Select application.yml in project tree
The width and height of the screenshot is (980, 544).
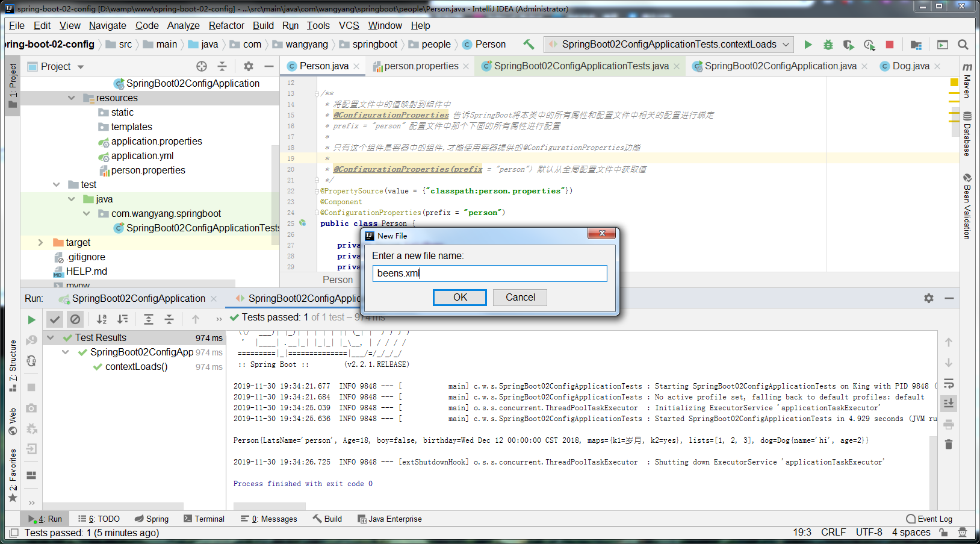[x=142, y=155]
